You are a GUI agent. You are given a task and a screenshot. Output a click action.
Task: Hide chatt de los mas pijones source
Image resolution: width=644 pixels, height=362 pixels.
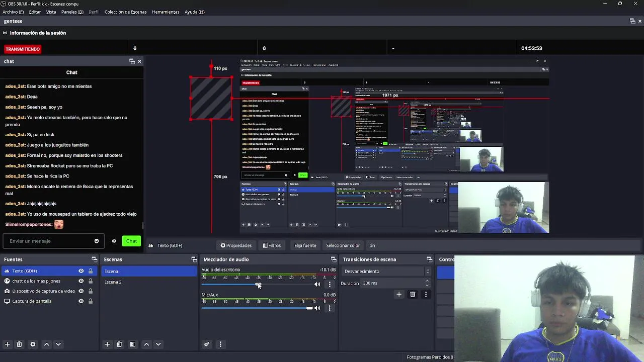tap(81, 281)
